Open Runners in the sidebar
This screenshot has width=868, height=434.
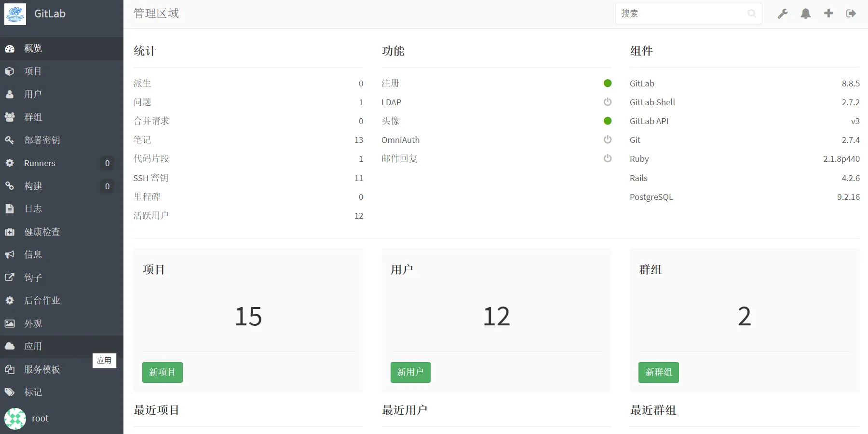[40, 163]
